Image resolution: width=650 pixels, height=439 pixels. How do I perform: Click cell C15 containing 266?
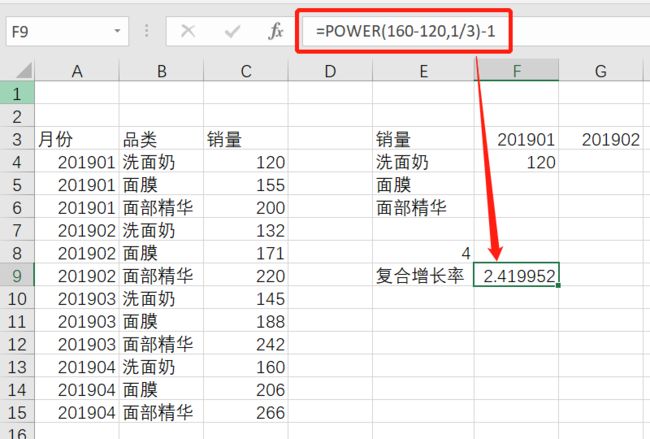(246, 412)
